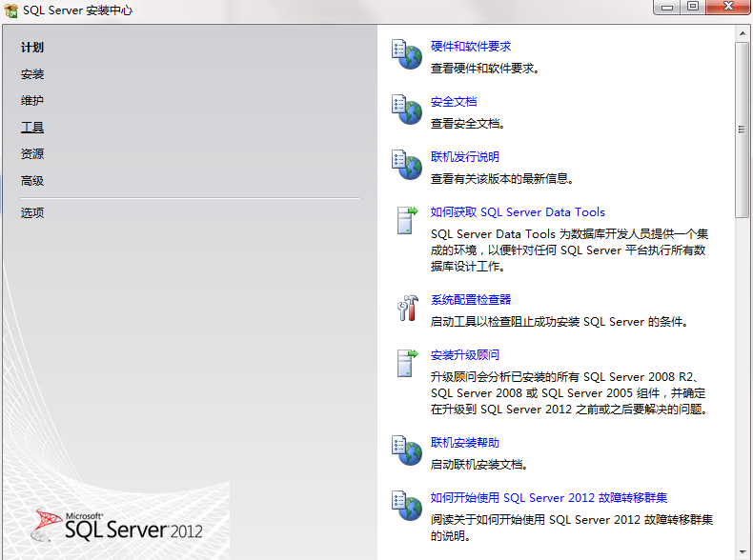753x560 pixels.
Task: Click the text 查看有关该版本的最新信息。
Action: coord(502,179)
